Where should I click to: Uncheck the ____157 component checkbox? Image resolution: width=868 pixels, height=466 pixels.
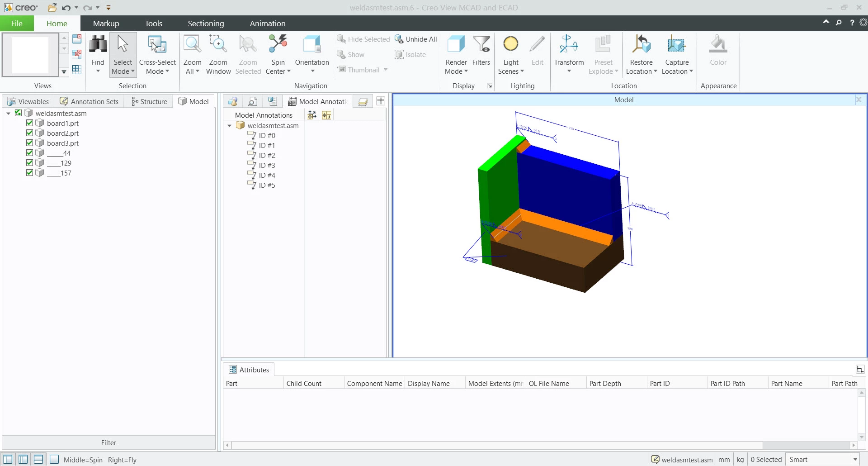pyautogui.click(x=29, y=173)
